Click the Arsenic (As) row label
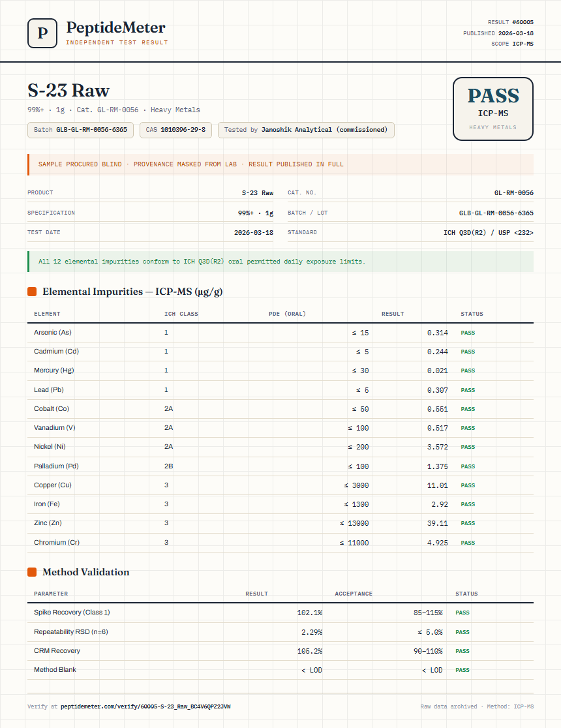Viewport: 561px width, 728px height. 52,333
